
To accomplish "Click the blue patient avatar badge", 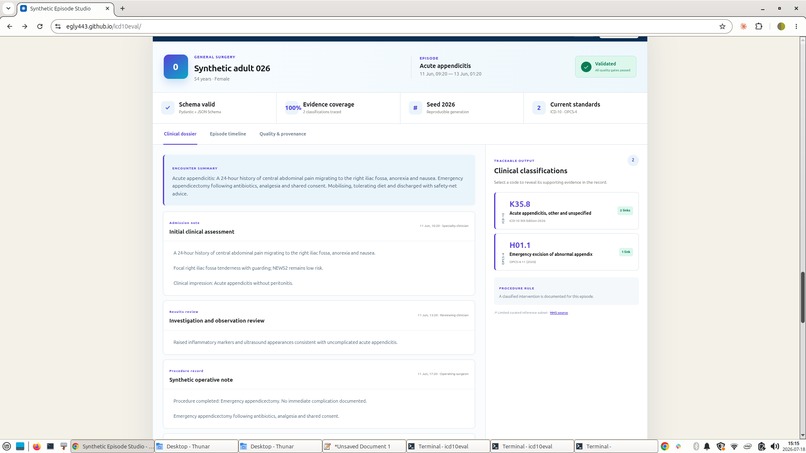I will pyautogui.click(x=175, y=67).
